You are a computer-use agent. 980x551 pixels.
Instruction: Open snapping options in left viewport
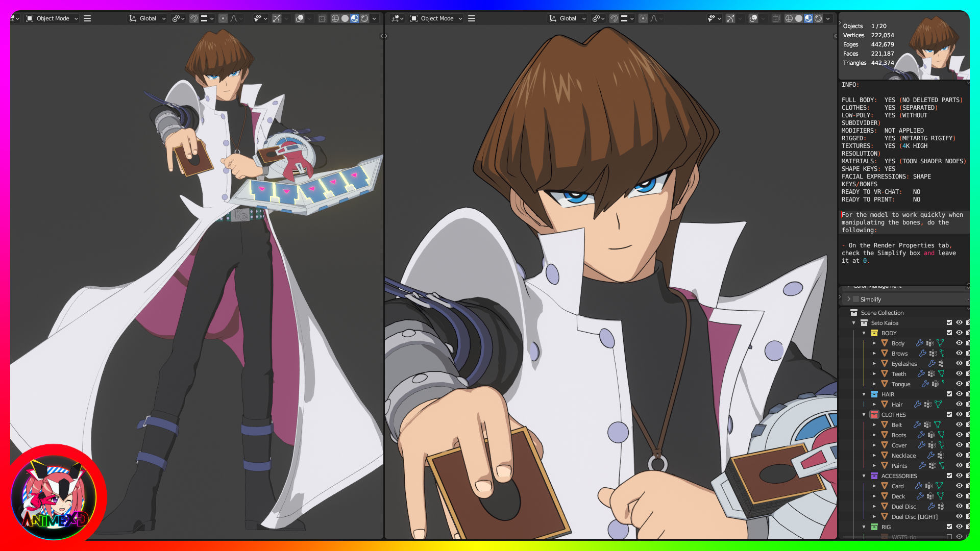click(x=207, y=18)
